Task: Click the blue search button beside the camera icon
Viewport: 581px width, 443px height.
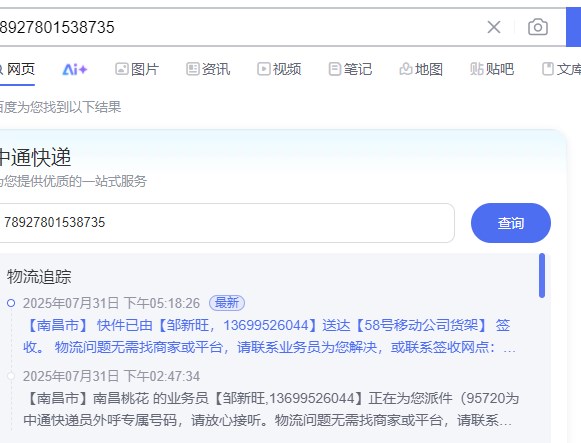Action: click(x=574, y=27)
